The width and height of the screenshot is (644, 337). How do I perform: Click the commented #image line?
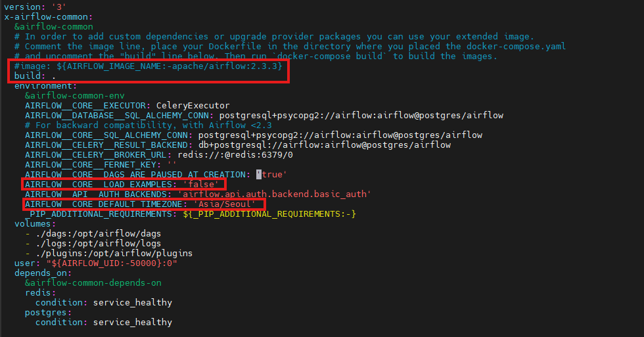click(149, 66)
